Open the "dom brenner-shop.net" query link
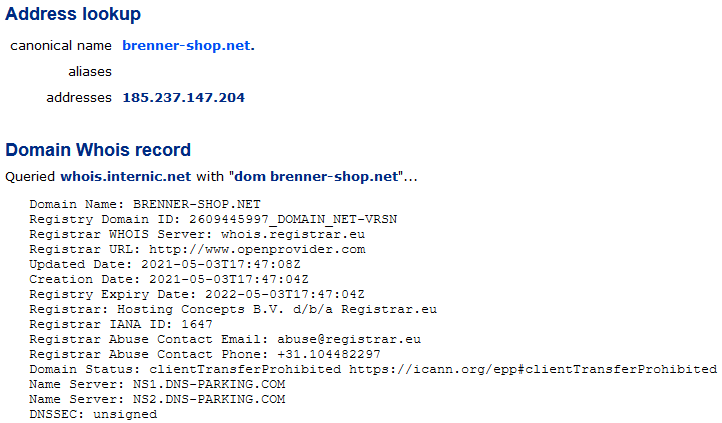 coord(316,177)
